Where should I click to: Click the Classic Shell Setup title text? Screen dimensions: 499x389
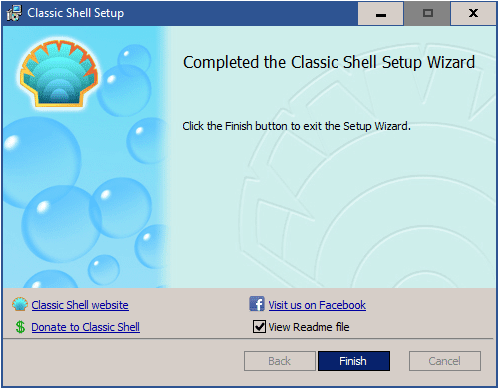[76, 13]
